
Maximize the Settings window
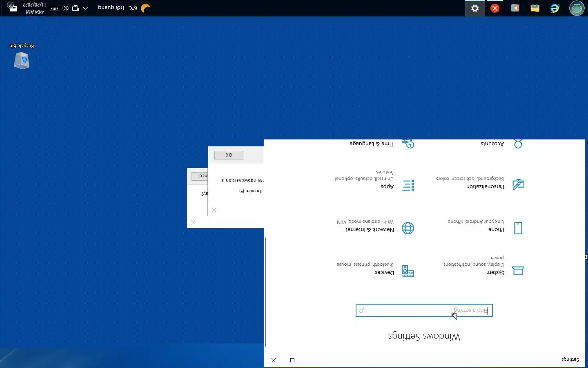[x=292, y=360]
